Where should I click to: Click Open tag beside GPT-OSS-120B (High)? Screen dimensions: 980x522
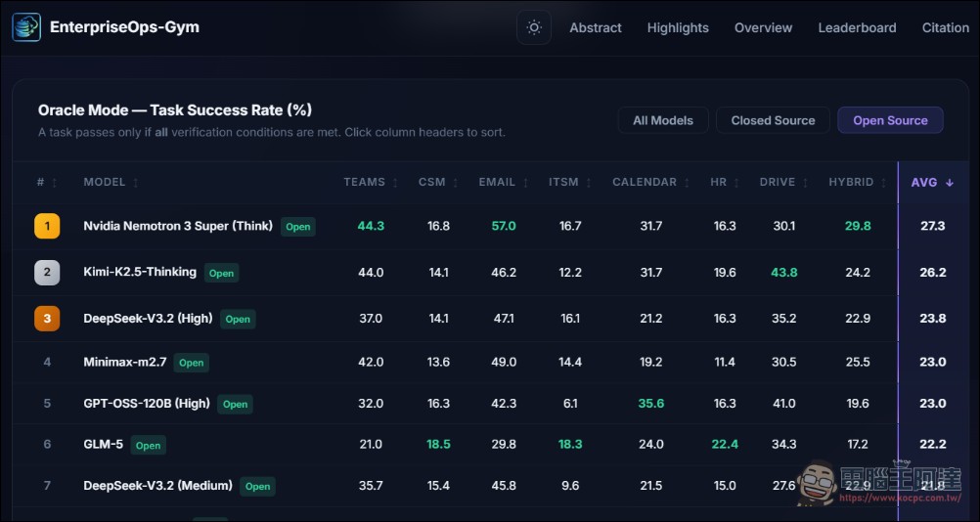point(235,404)
